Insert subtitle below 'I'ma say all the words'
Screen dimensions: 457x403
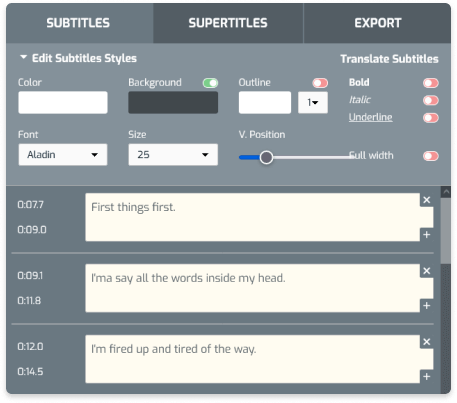click(x=426, y=306)
